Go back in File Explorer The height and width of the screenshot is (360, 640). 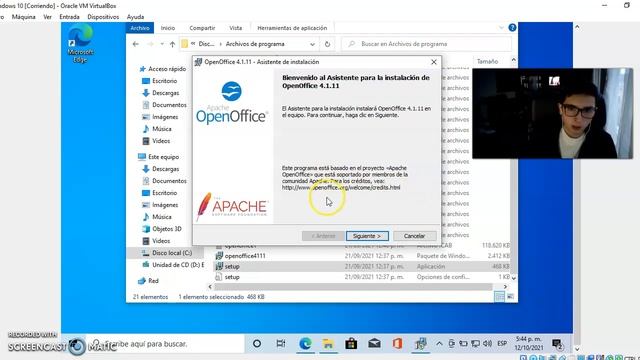136,44
